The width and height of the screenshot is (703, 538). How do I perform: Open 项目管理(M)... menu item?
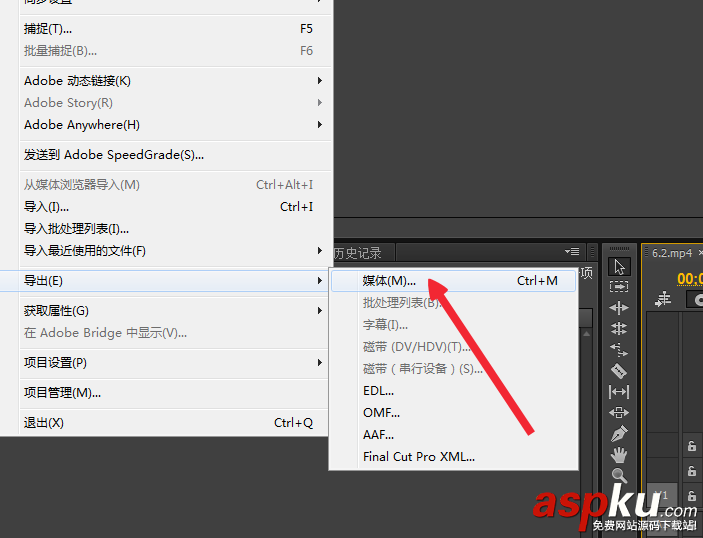click(x=175, y=393)
